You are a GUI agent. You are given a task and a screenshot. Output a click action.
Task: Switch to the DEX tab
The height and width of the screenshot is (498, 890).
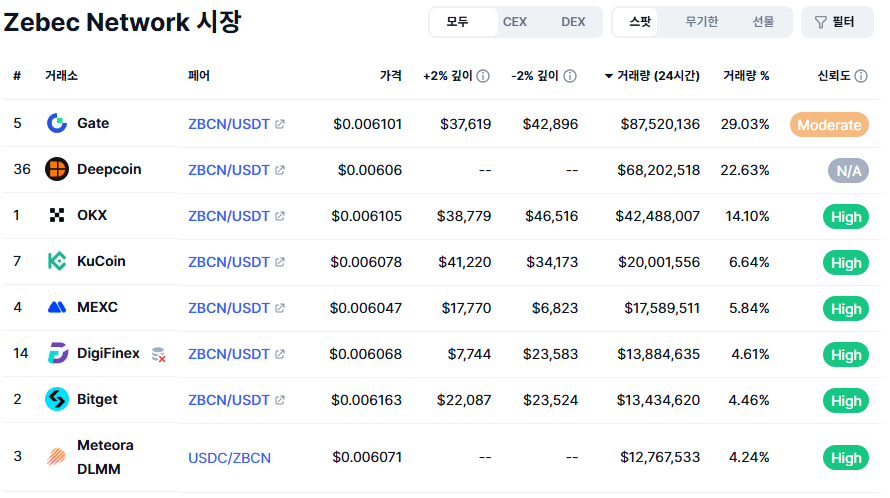573,22
